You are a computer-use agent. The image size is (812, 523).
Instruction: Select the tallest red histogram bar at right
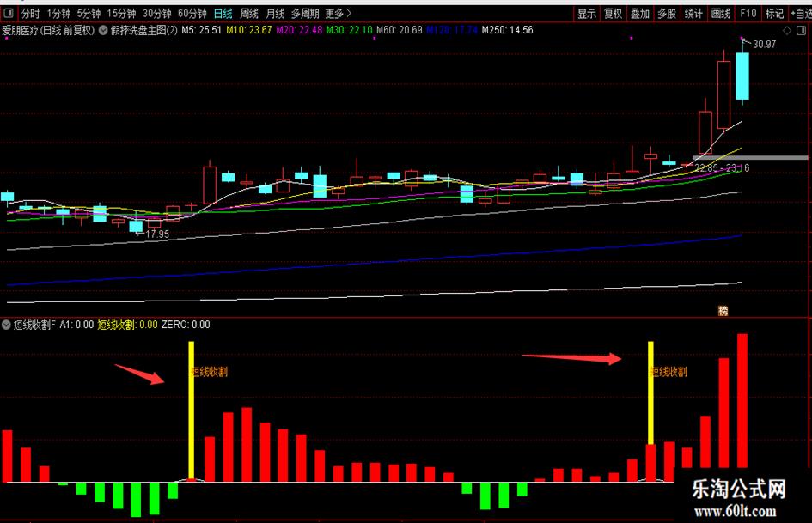click(x=742, y=401)
